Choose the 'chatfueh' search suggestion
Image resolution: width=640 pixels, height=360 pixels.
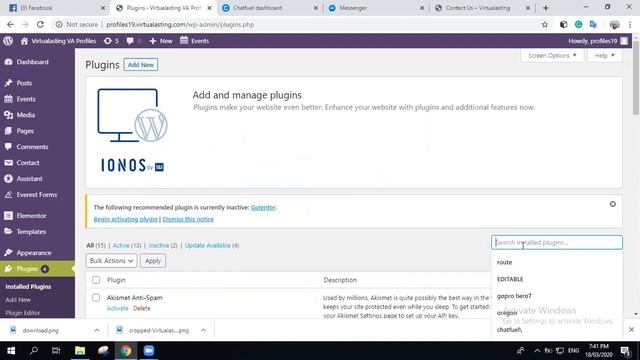tap(557, 329)
